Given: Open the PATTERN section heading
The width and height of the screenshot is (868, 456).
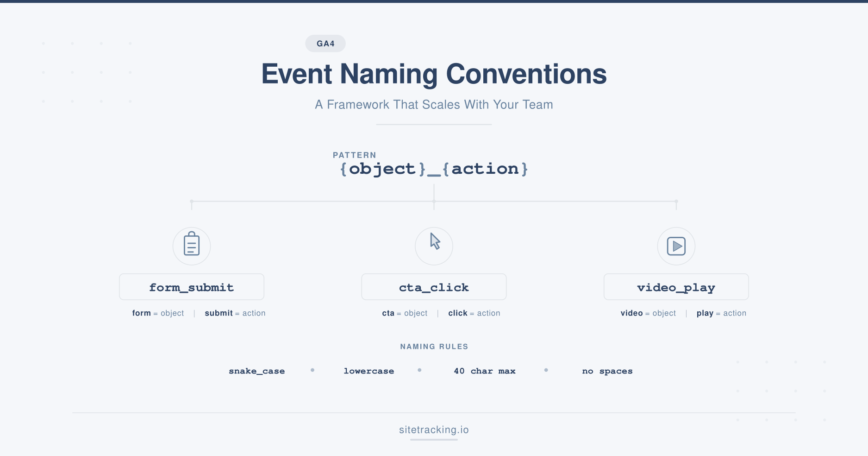Looking at the screenshot, I should pyautogui.click(x=354, y=155).
